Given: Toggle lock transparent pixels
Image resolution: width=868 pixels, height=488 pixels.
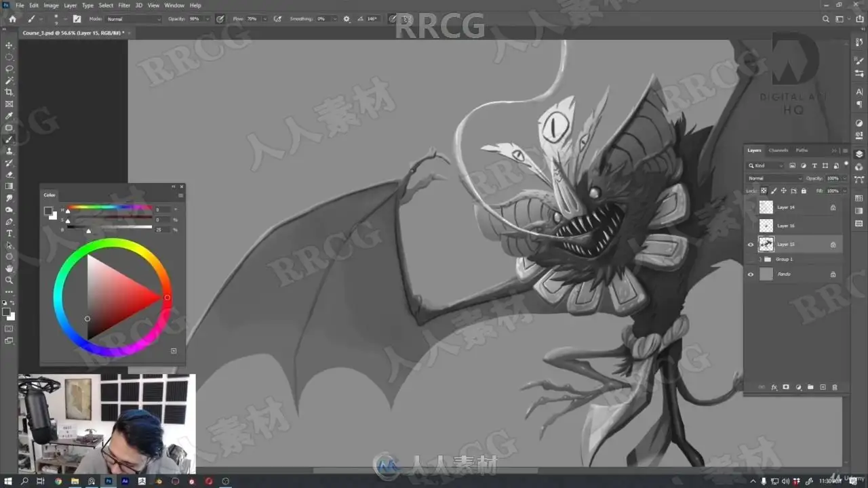Looking at the screenshot, I should coord(764,191).
